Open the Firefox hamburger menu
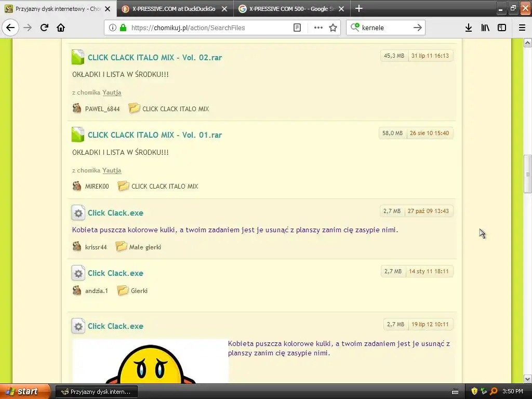The height and width of the screenshot is (399, 532). (522, 28)
